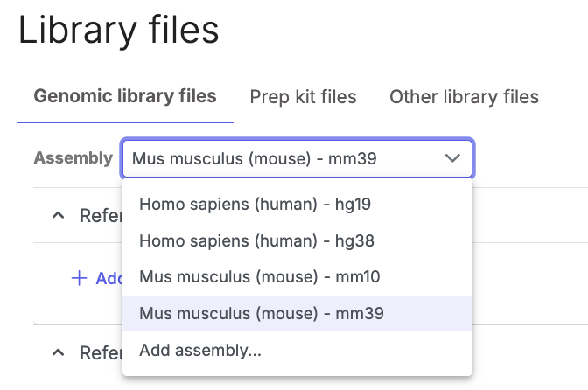588x390 pixels.
Task: Click the blue Add link text
Action: pos(108,278)
